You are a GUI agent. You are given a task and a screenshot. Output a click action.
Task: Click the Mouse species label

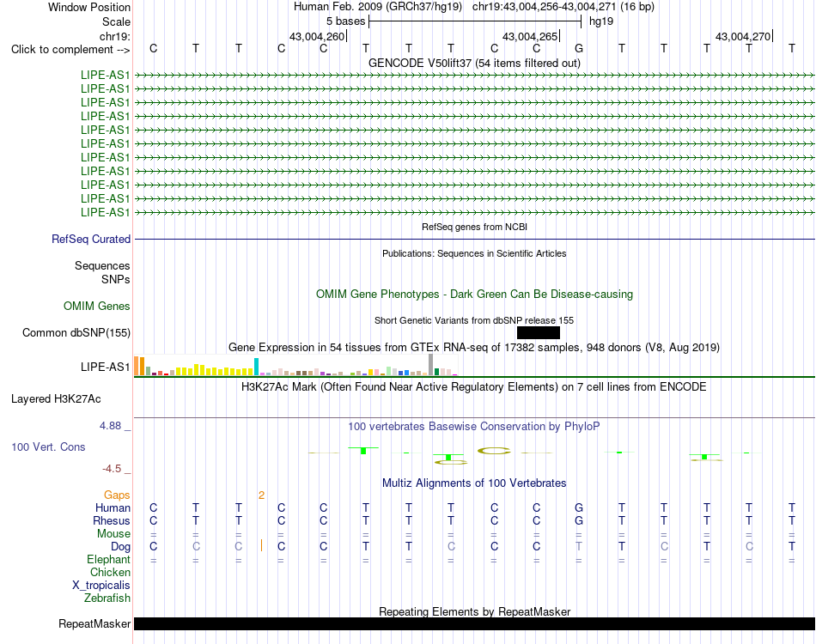click(113, 534)
